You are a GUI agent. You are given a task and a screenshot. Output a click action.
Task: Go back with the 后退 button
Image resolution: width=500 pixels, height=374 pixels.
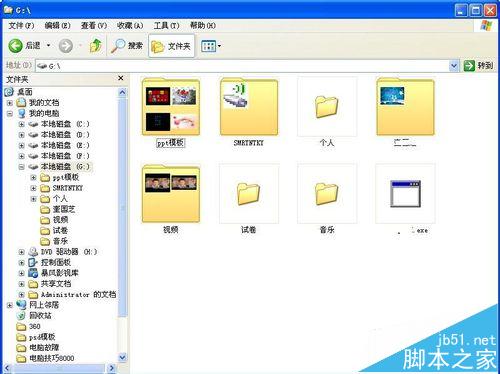tap(24, 45)
